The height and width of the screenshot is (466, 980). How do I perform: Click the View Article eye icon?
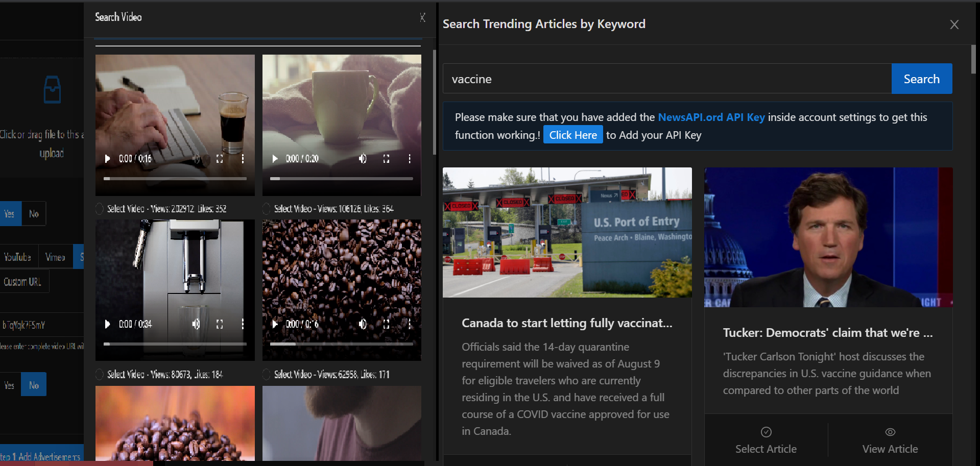click(x=890, y=432)
